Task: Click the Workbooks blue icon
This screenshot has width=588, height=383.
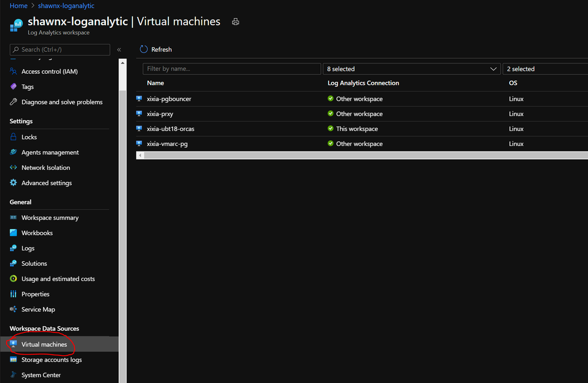Action: 14,233
